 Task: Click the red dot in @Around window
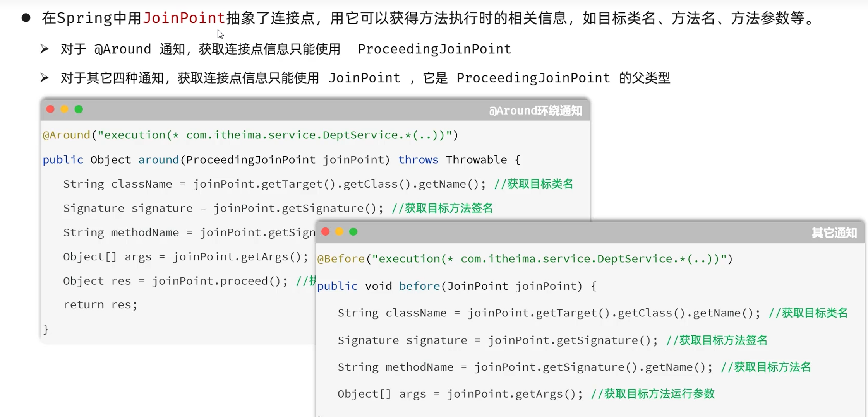coord(50,109)
